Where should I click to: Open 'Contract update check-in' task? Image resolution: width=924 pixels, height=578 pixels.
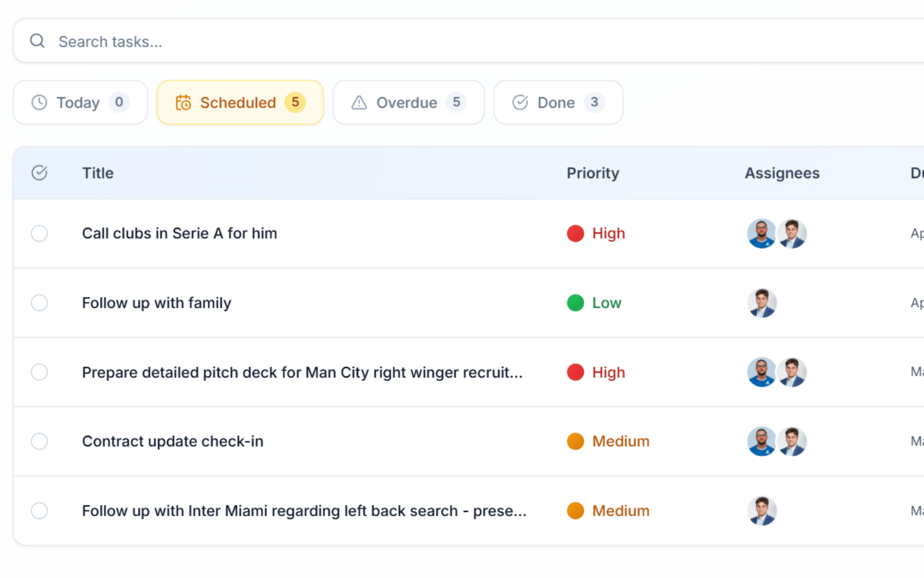[x=173, y=442]
